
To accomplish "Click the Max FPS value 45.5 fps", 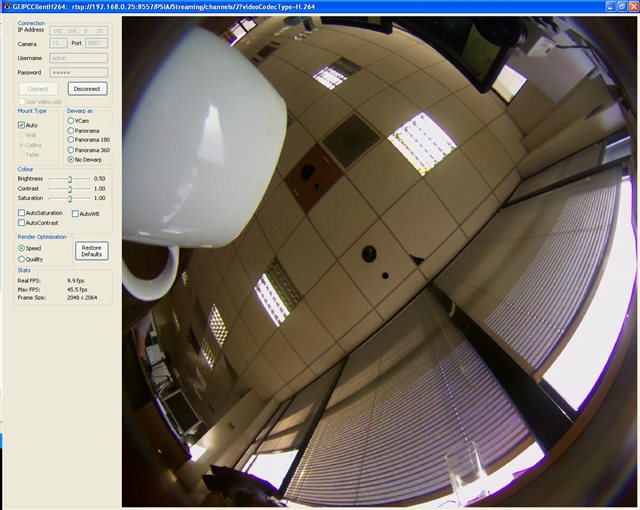I will point(77,289).
